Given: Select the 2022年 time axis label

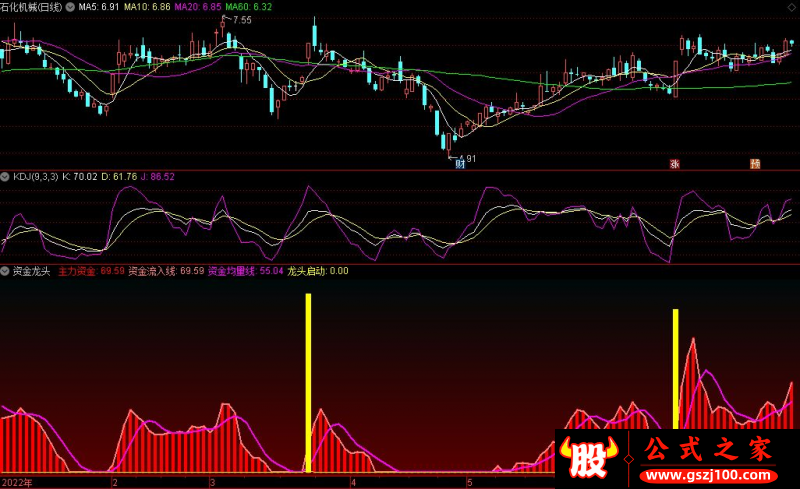Looking at the screenshot, I should pos(17,482).
